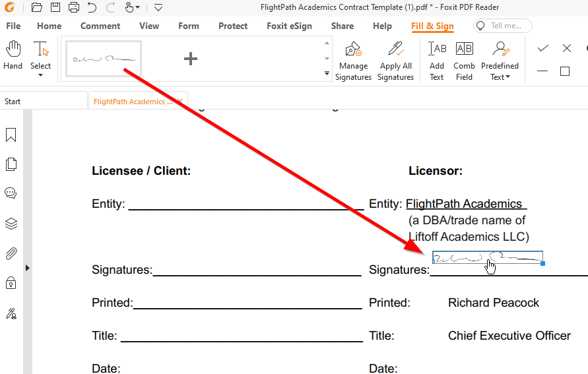Insert a line symbol
This screenshot has height=374, width=588.
coord(542,71)
